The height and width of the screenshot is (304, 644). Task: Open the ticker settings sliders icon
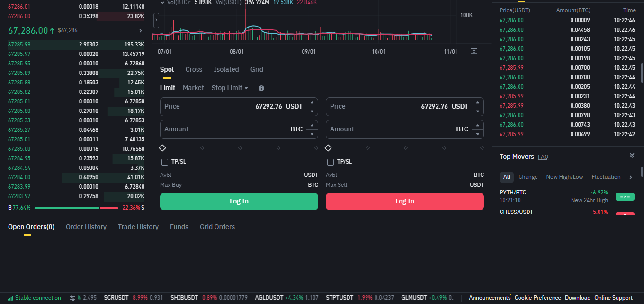72,298
